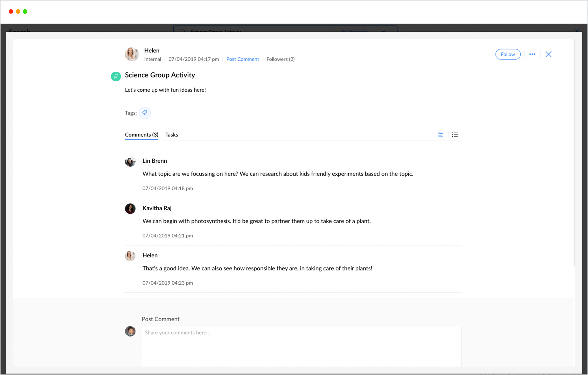The image size is (588, 375).
Task: Click the close (X) icon
Action: pyautogui.click(x=548, y=54)
